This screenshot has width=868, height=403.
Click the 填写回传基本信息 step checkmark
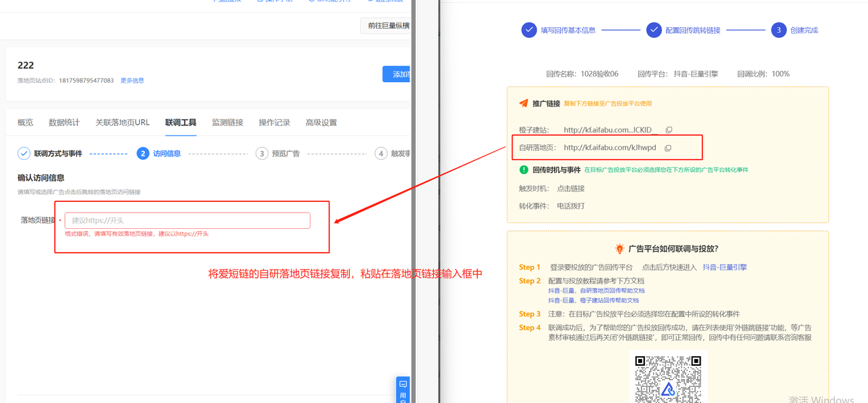(529, 30)
